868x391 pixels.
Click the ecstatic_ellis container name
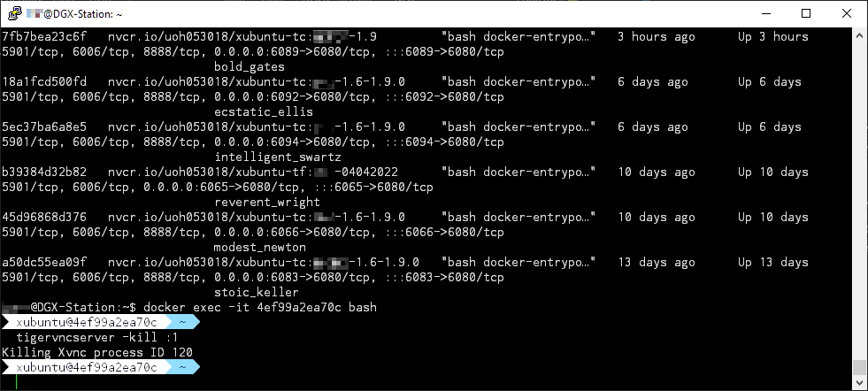click(x=264, y=112)
